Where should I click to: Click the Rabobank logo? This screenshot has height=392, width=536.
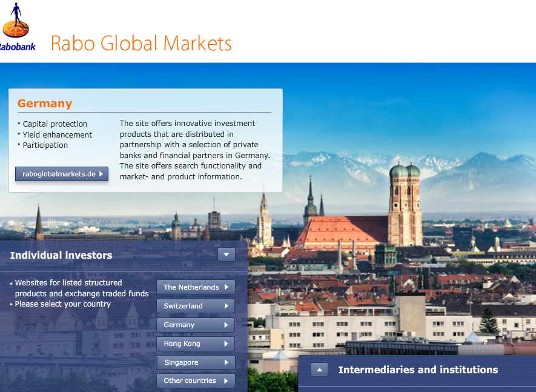tap(17, 27)
